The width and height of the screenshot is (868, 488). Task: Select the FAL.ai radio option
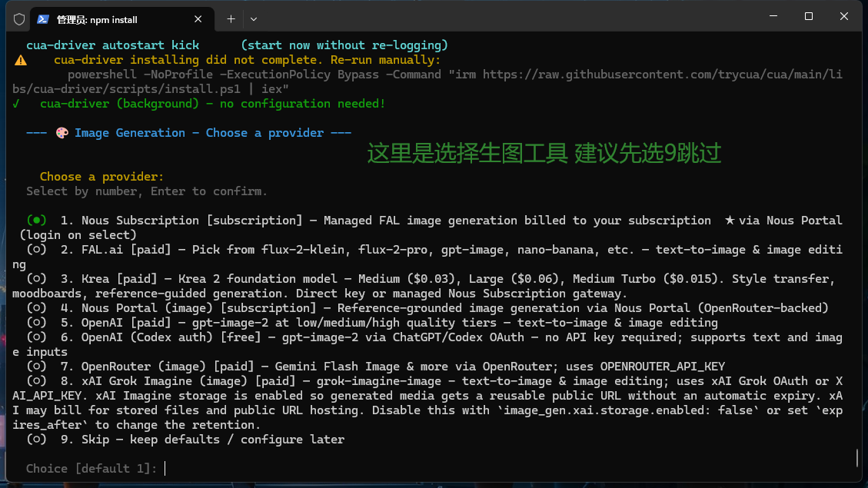tap(37, 250)
